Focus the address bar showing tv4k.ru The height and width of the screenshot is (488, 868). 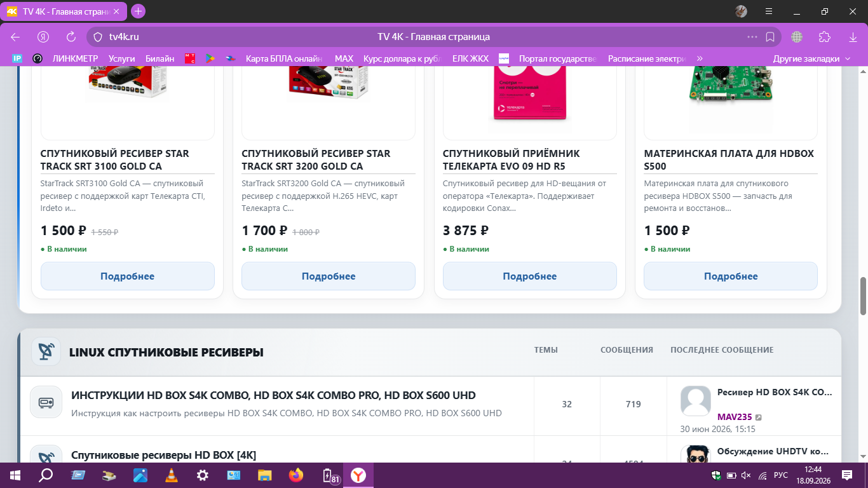pos(434,37)
